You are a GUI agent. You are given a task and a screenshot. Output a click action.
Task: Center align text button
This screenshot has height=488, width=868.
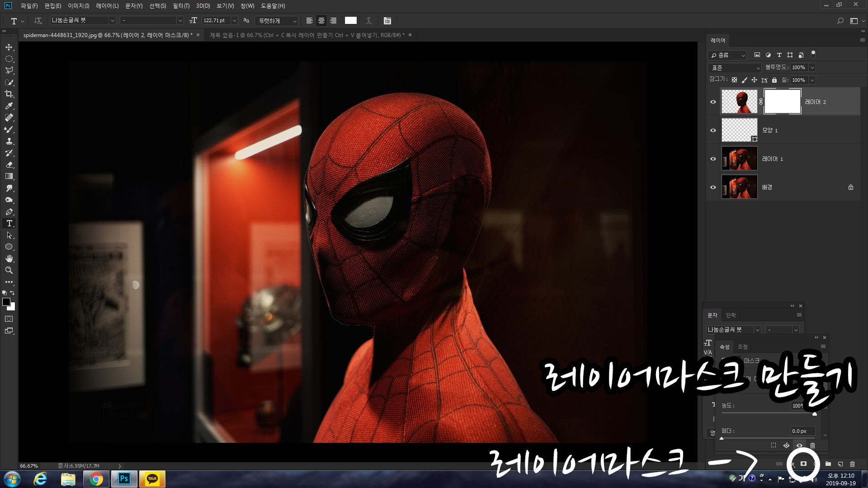(321, 21)
